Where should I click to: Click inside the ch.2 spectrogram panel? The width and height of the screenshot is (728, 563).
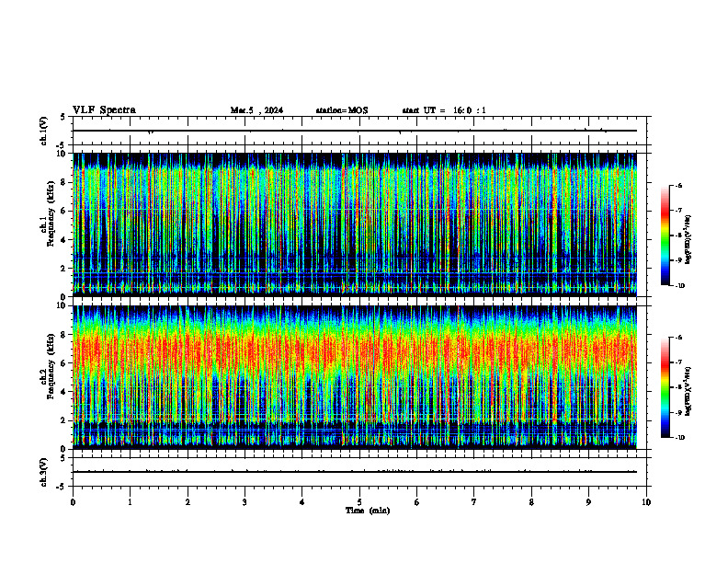(355, 377)
